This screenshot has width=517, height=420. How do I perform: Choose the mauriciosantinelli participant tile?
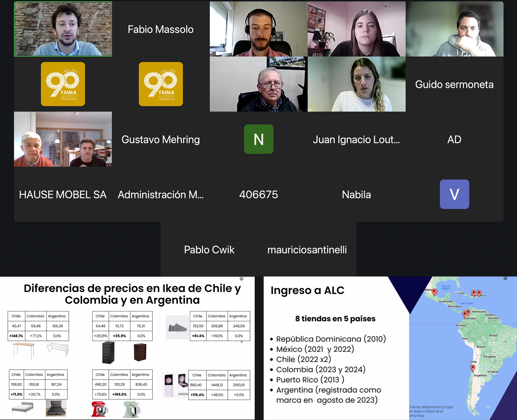pos(307,250)
